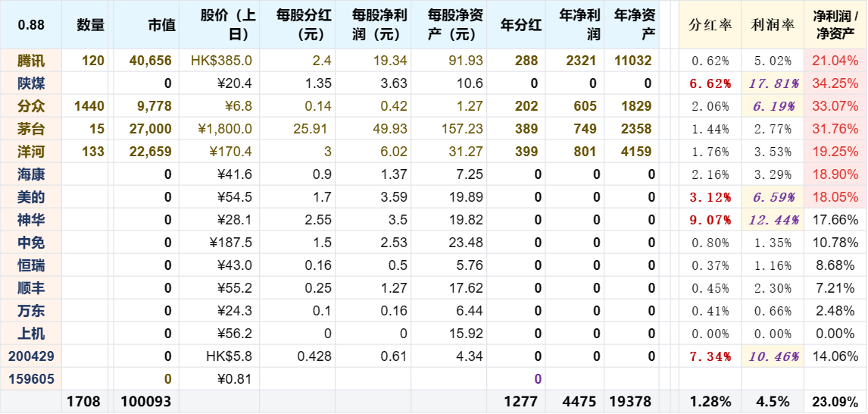Click 神华 dividend rate 9.07%
This screenshot has width=868, height=414.
tap(710, 220)
